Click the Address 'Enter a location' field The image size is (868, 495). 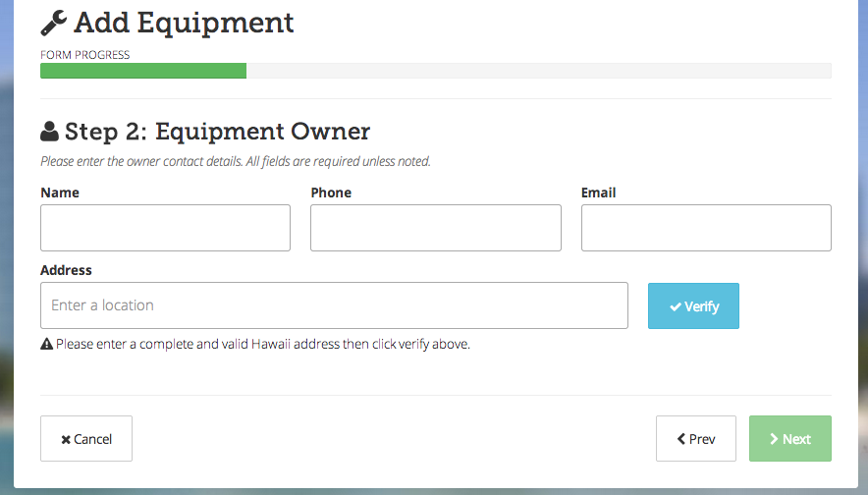coord(334,305)
